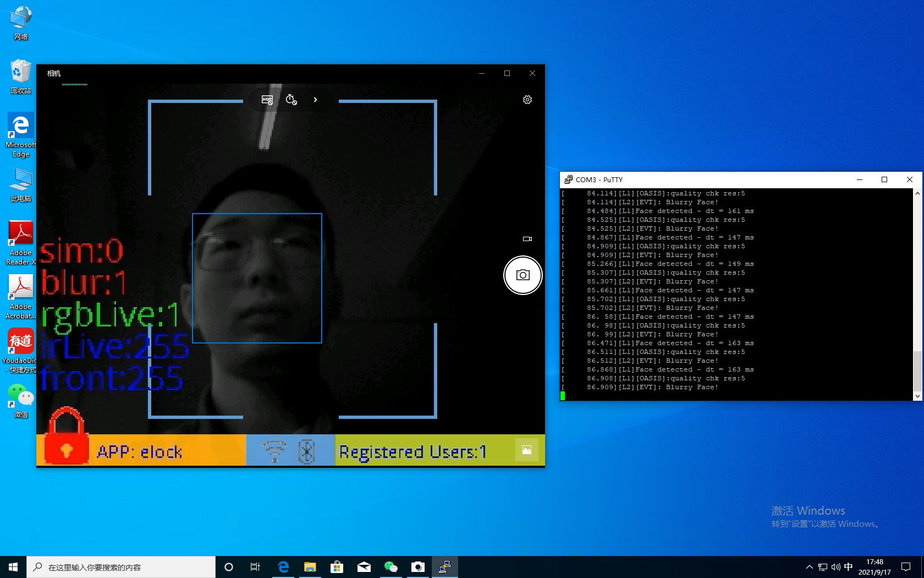Click the taskbar search input field
The height and width of the screenshot is (578, 924).
(121, 567)
